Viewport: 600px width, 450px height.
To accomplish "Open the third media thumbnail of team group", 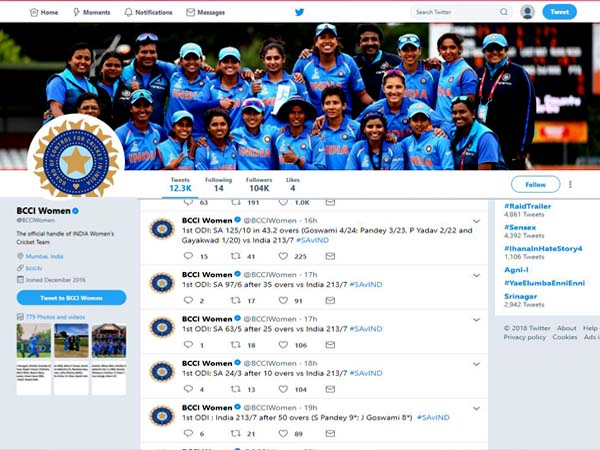I will [109, 341].
